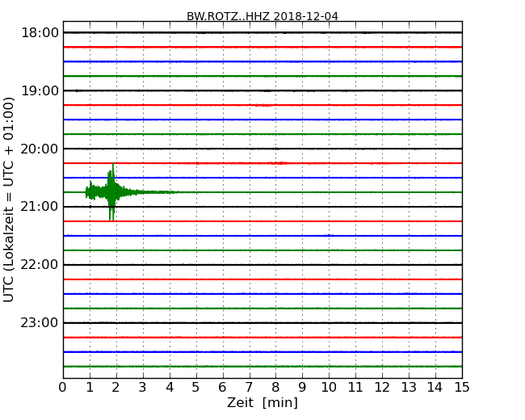The width and height of the screenshot is (525, 420).
Task: Click x-axis tick label 14
Action: click(435, 388)
